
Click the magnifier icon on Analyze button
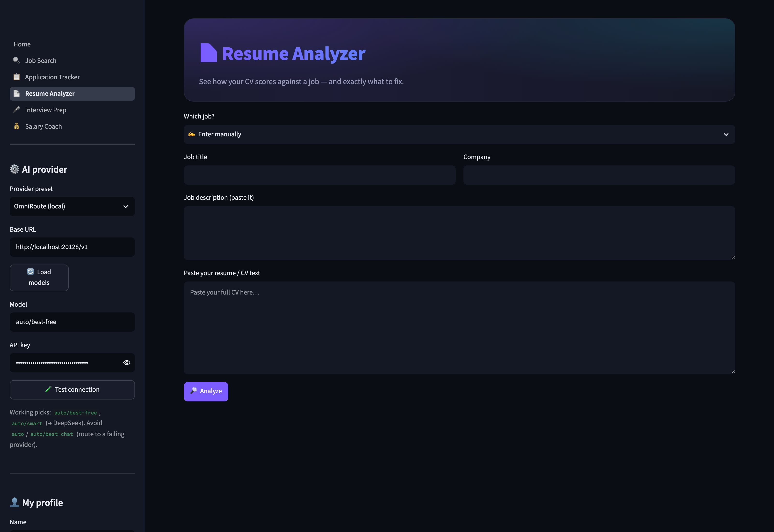click(193, 390)
